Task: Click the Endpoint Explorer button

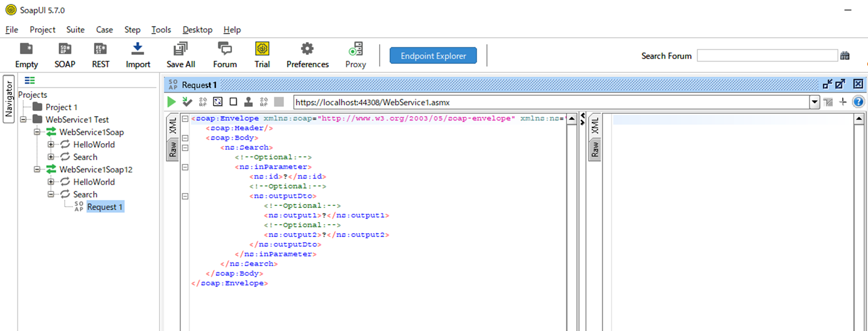Action: click(x=433, y=56)
